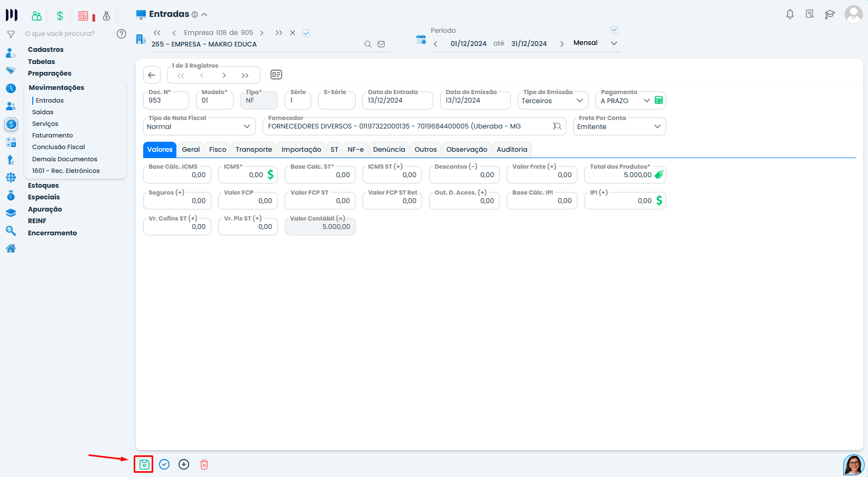Open the Tipo de Nota Fiscal dropdown

point(247,126)
